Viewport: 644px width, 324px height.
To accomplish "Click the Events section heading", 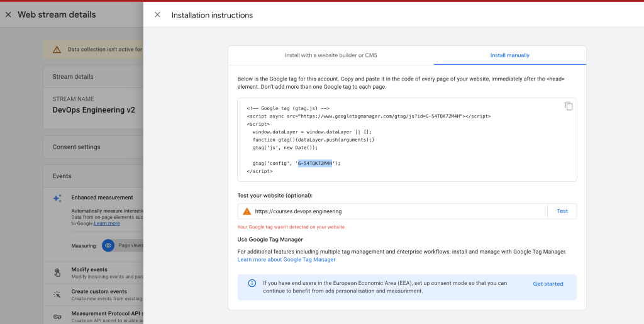I will [x=62, y=176].
